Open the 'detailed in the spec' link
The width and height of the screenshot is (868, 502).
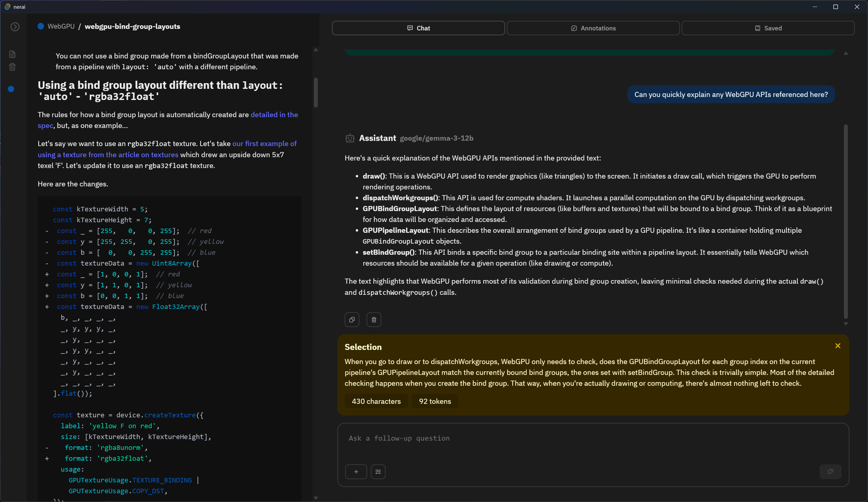coord(274,114)
